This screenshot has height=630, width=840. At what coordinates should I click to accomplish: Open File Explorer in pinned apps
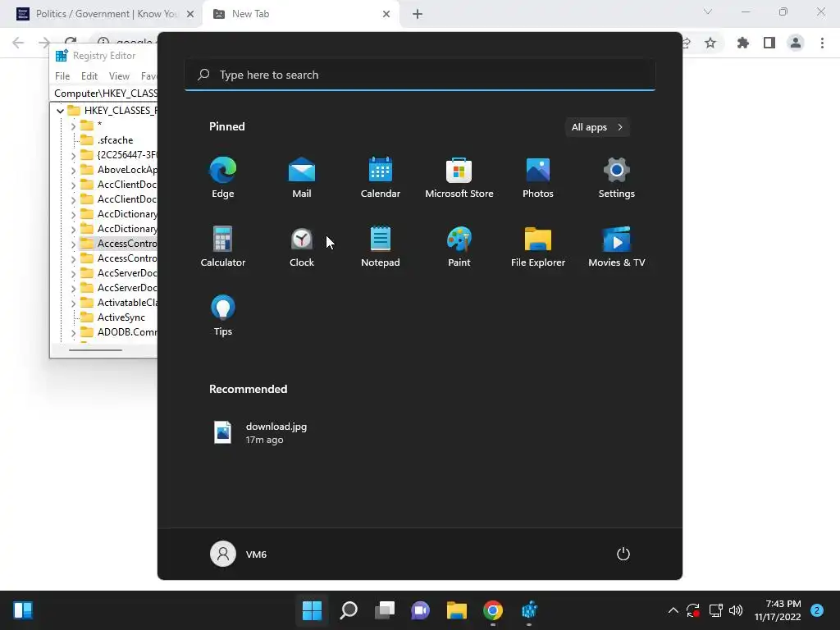tap(538, 246)
